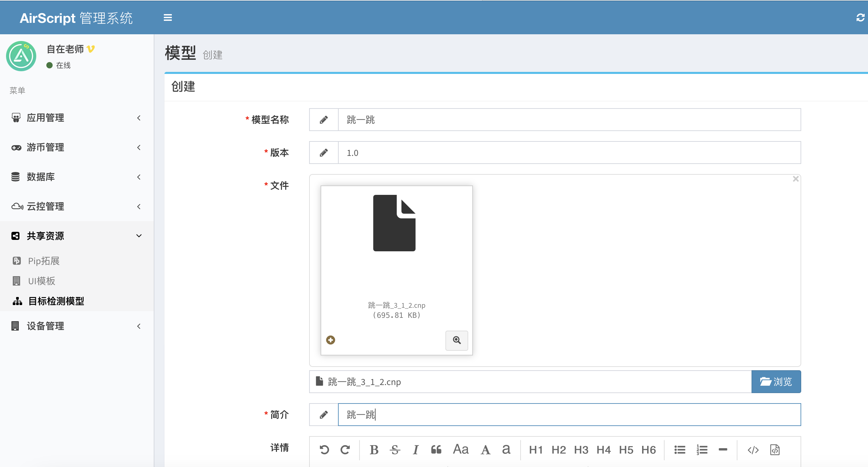Apply strikethrough formatting in the editor
The image size is (868, 467).
pyautogui.click(x=395, y=450)
